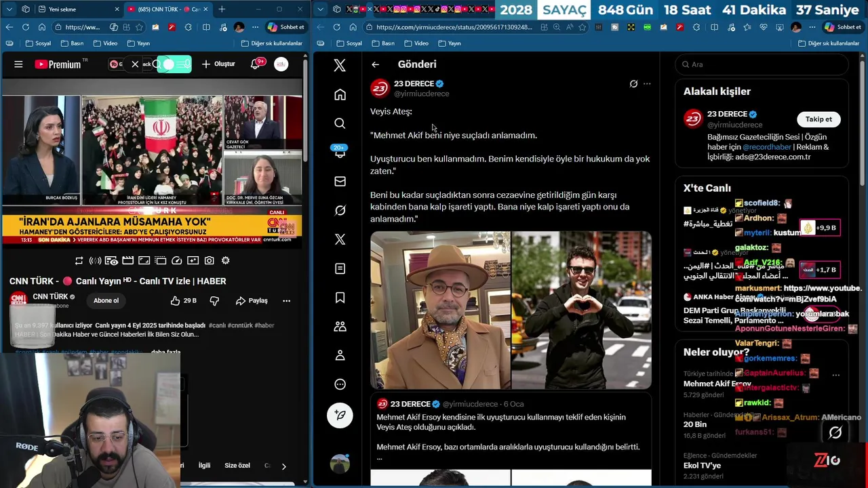Open Grok icon in X sidebar
The image size is (868, 488).
(340, 210)
